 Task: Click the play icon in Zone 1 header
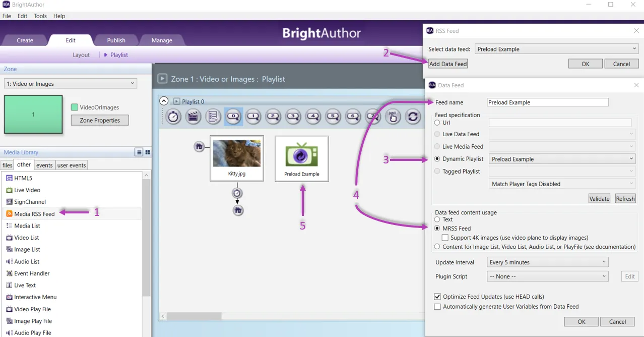[x=162, y=79]
